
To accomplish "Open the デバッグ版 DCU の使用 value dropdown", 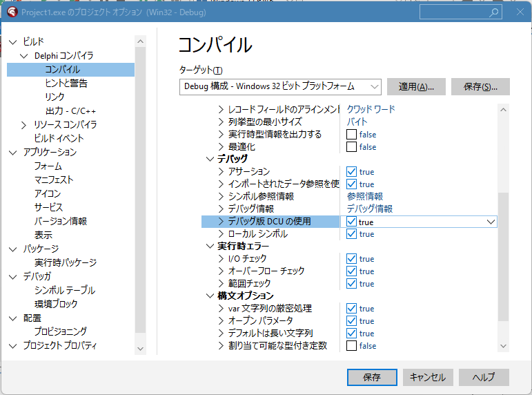I will (x=491, y=222).
